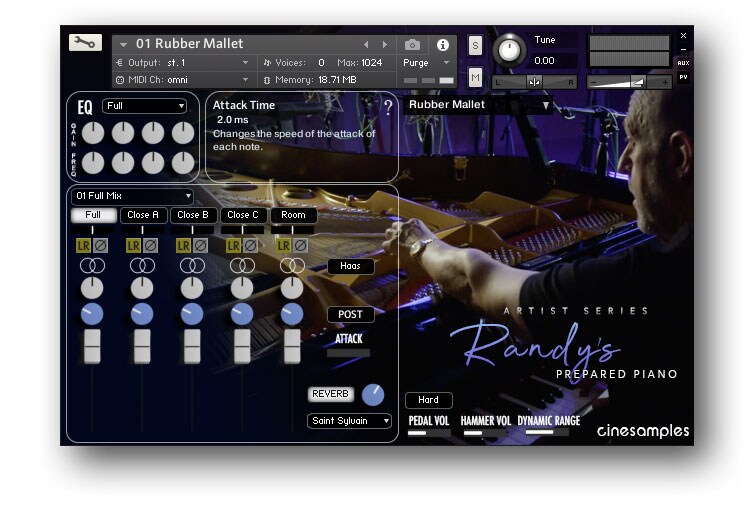
Task: Take a snapshot with the camera icon
Action: click(x=412, y=45)
